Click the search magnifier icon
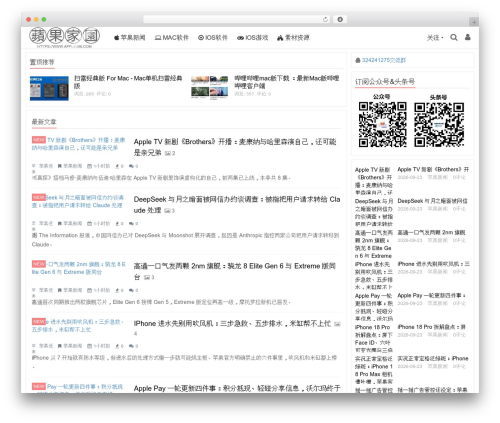500x423 pixels. click(x=454, y=37)
